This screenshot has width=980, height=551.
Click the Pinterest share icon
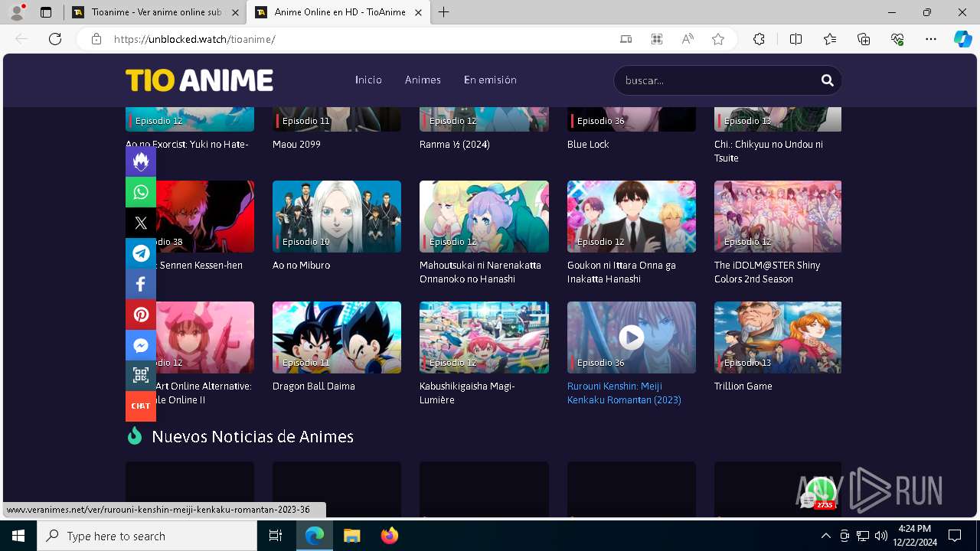(x=141, y=315)
